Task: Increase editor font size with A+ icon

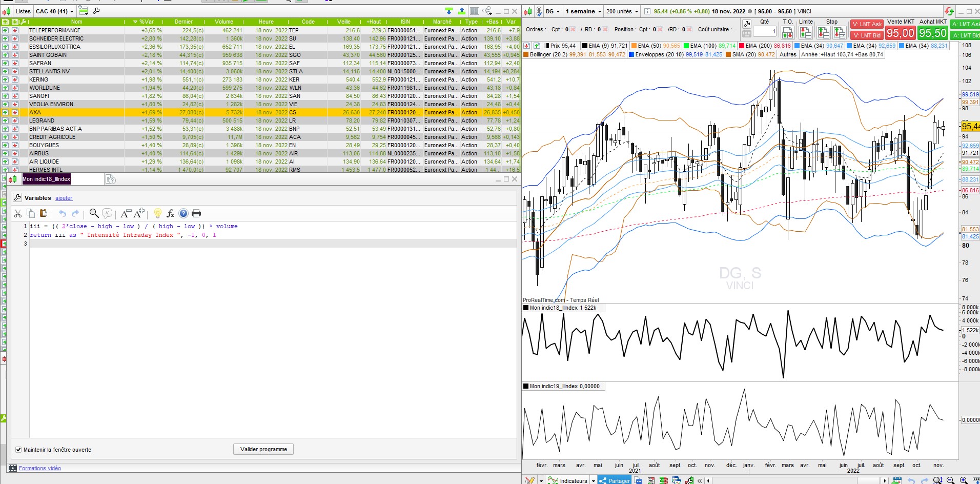Action: click(x=139, y=214)
